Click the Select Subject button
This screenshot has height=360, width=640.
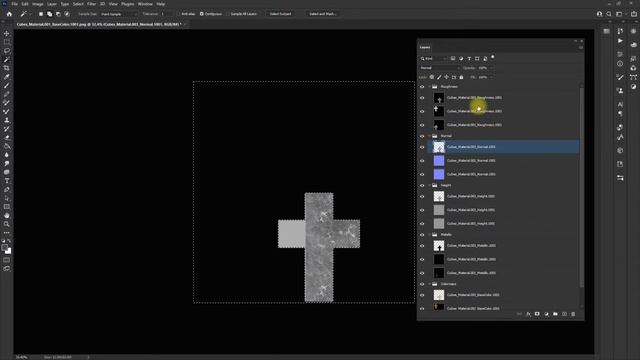click(280, 14)
